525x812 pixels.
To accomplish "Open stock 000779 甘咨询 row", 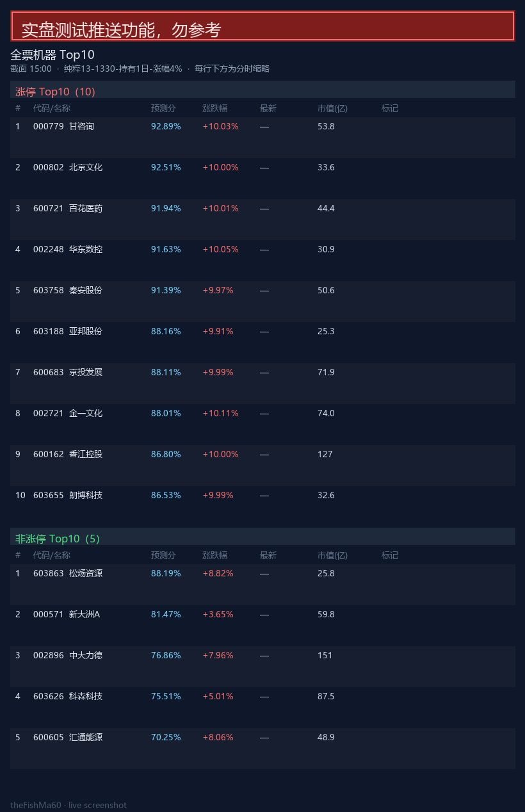I will (262, 138).
